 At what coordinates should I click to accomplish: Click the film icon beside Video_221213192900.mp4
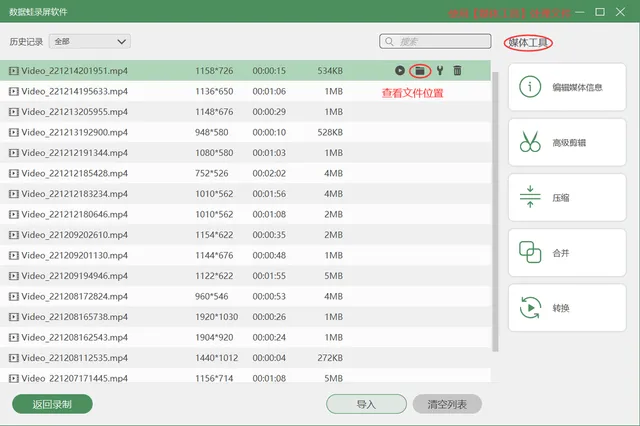(x=14, y=132)
